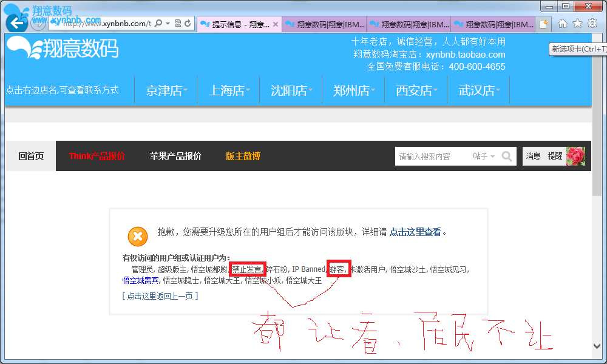This screenshot has height=364, width=607.
Task: Click the 悟空城贵宾 user group link
Action: [x=141, y=280]
